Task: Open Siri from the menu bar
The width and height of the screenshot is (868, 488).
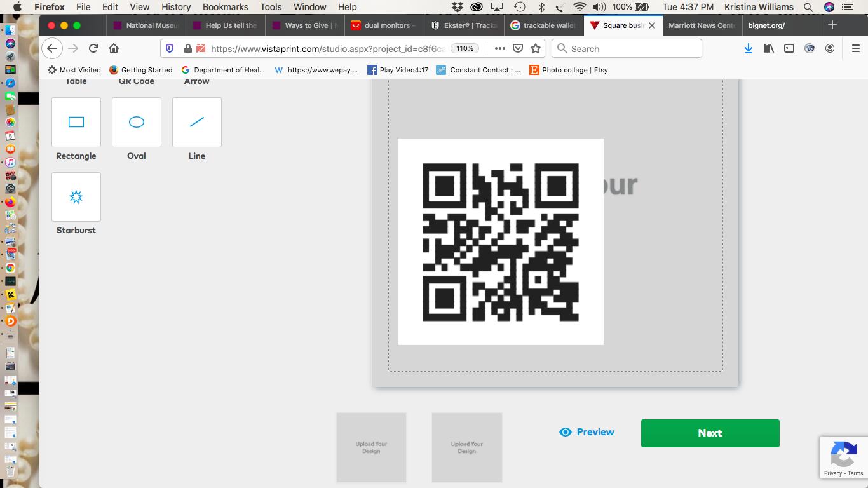Action: (829, 7)
